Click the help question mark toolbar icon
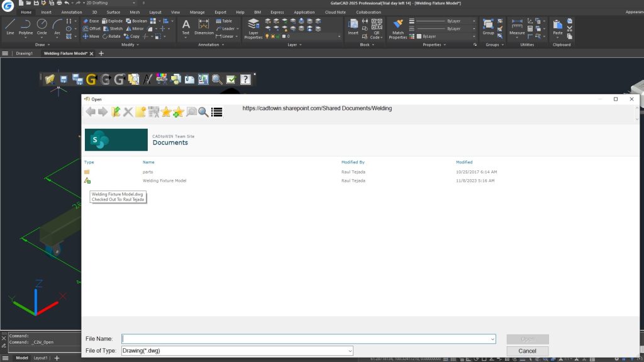 (245, 80)
